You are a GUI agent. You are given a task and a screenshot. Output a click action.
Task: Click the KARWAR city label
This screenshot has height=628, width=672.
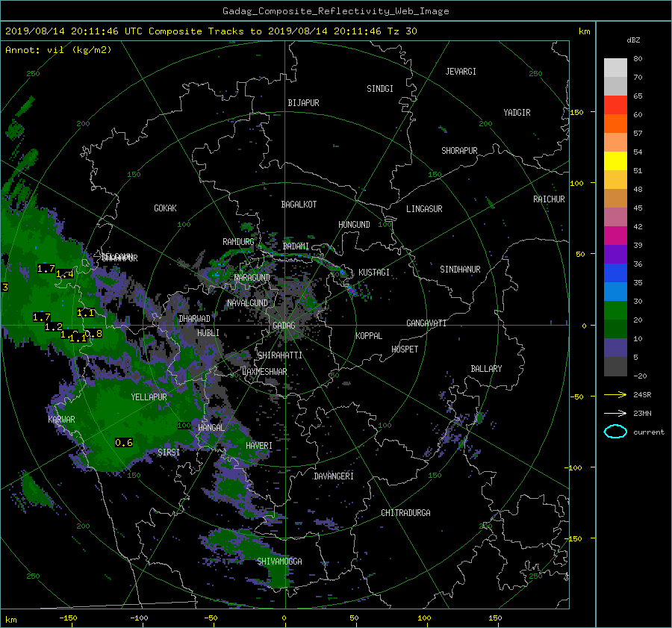(61, 420)
